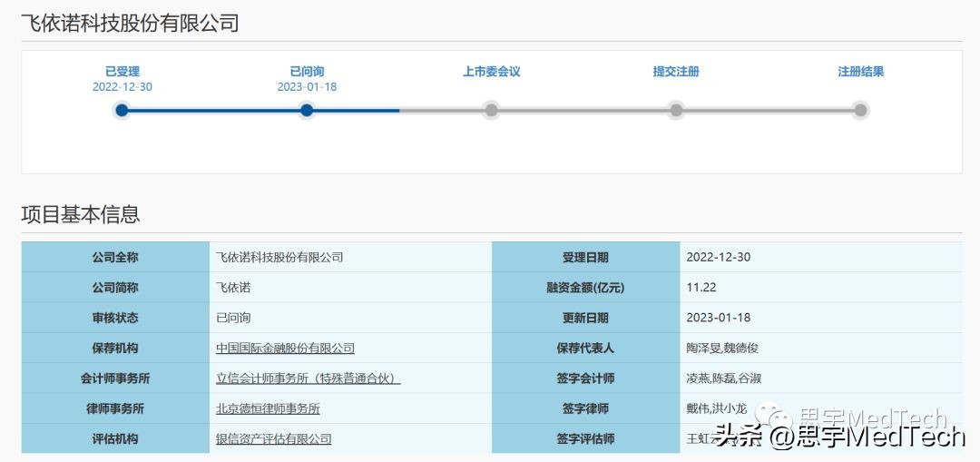Click the 陶泽旻,魏德俊 sponsor representatives value
This screenshot has width=980, height=462.
click(x=722, y=349)
